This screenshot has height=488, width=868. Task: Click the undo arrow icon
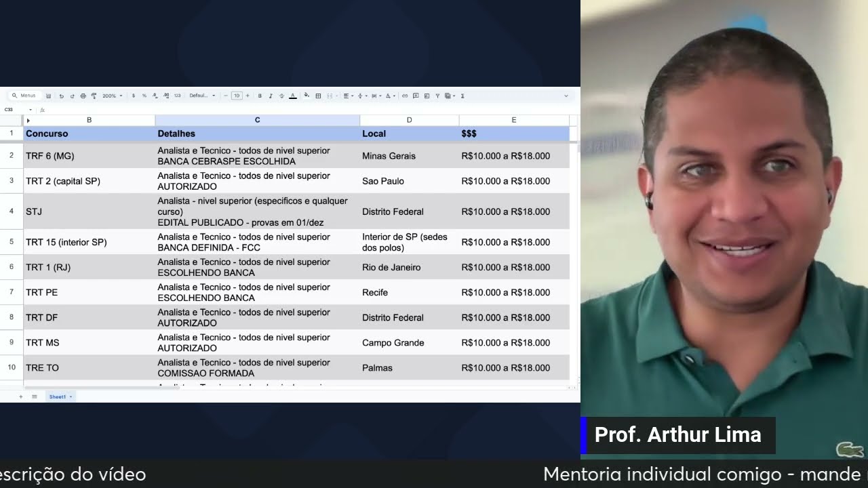click(x=61, y=96)
